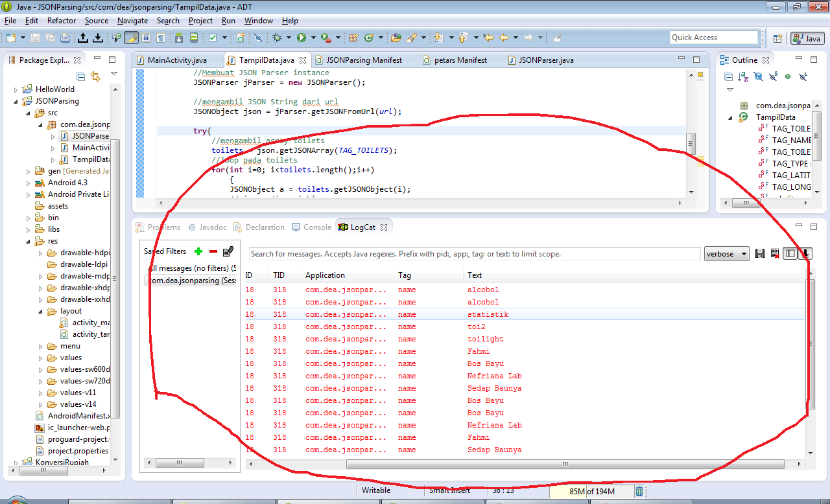Screen dimensions: 830x504
Task: Toggle Link with Editor in Package Explorer
Action: coord(96,76)
